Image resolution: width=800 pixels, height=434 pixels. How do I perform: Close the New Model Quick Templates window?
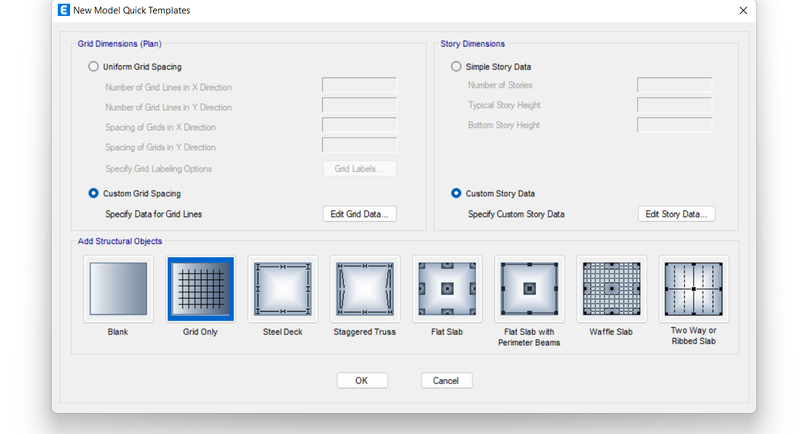tap(743, 11)
